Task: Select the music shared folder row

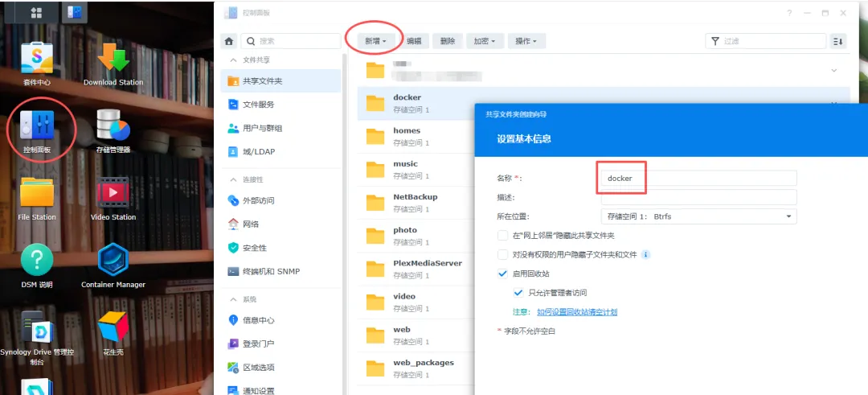Action: click(416, 170)
